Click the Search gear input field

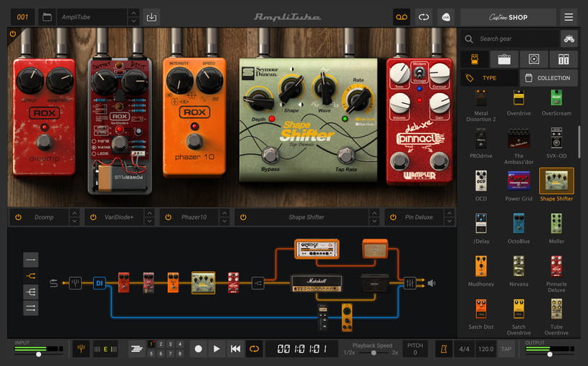(510, 39)
